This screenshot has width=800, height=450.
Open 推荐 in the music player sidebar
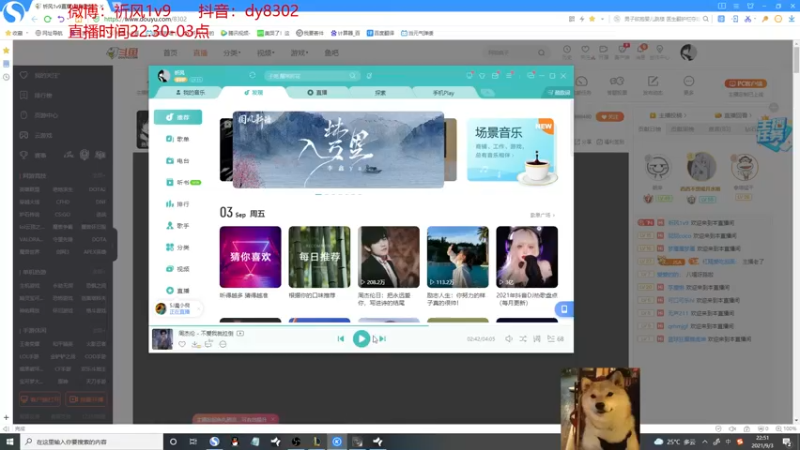point(178,117)
